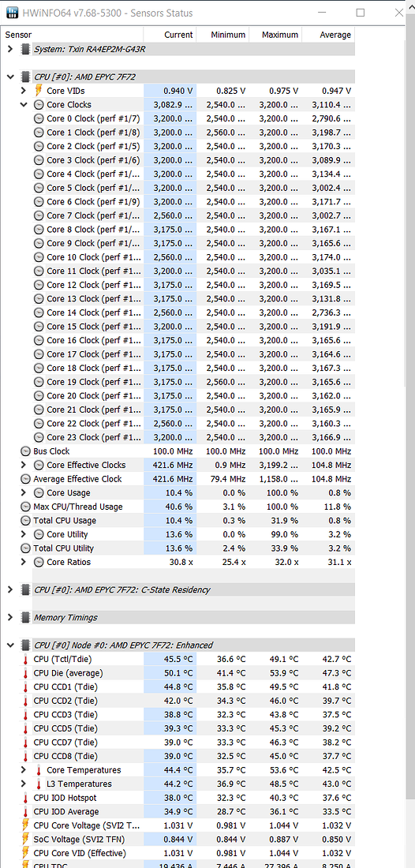Expand the System: Txin RA4EP2M-G43R section

click(x=10, y=49)
